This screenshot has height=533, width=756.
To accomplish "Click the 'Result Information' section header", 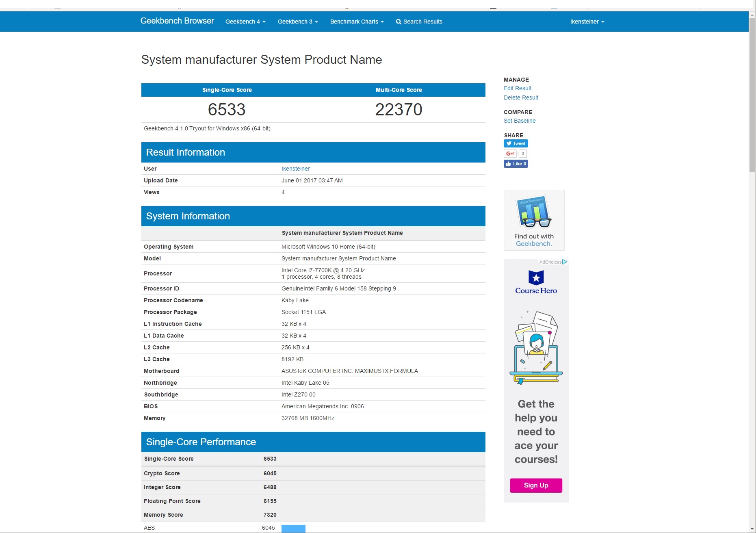I will pyautogui.click(x=313, y=152).
